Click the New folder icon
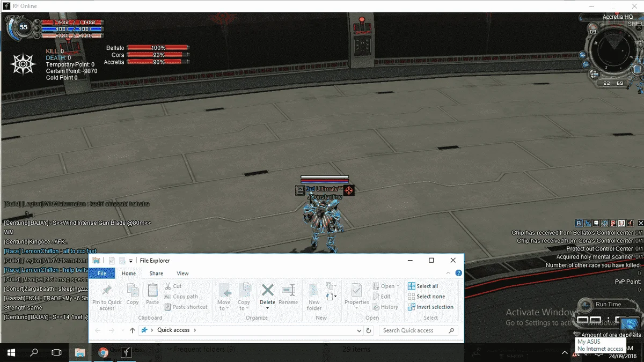Screen dimensions: 644x362 pyautogui.click(x=314, y=290)
